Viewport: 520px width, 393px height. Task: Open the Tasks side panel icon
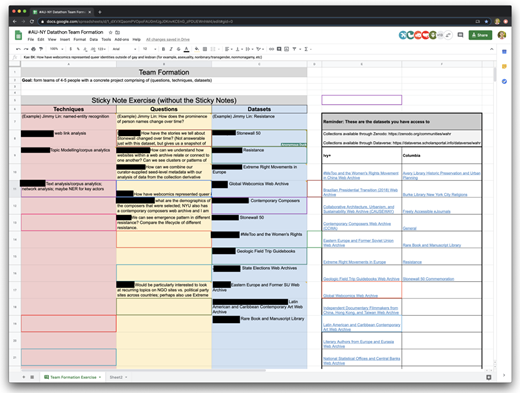(x=504, y=81)
